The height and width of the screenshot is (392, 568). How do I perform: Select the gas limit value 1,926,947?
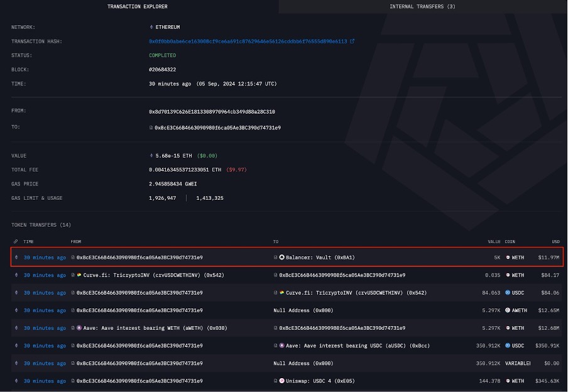point(162,198)
